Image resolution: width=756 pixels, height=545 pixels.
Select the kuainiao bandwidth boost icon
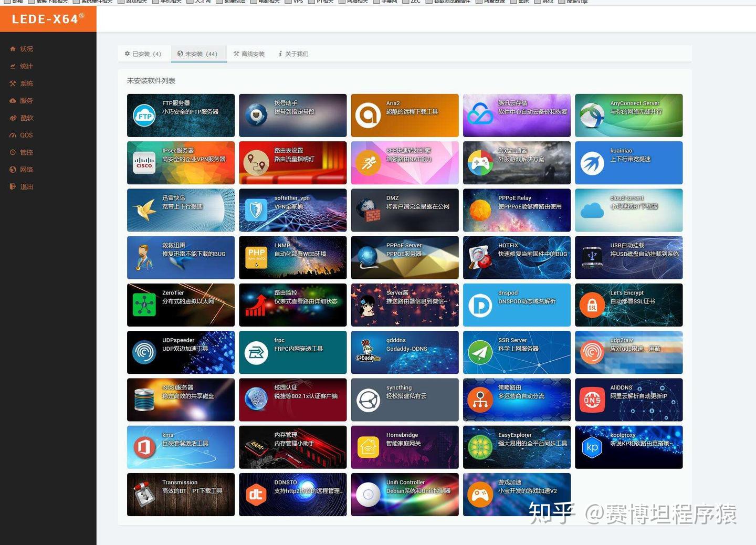click(x=593, y=163)
